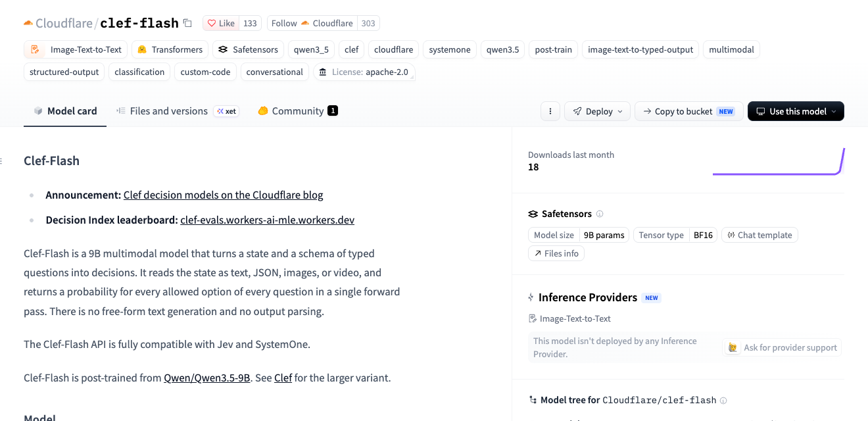Open Clef decision models blog announcement link
868x421 pixels.
(224, 195)
